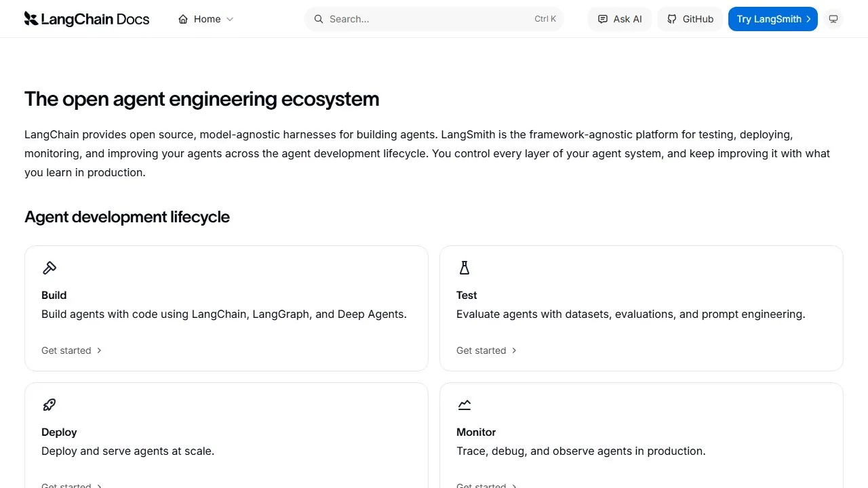Click "The open agent engineering ecosystem" heading

201,99
